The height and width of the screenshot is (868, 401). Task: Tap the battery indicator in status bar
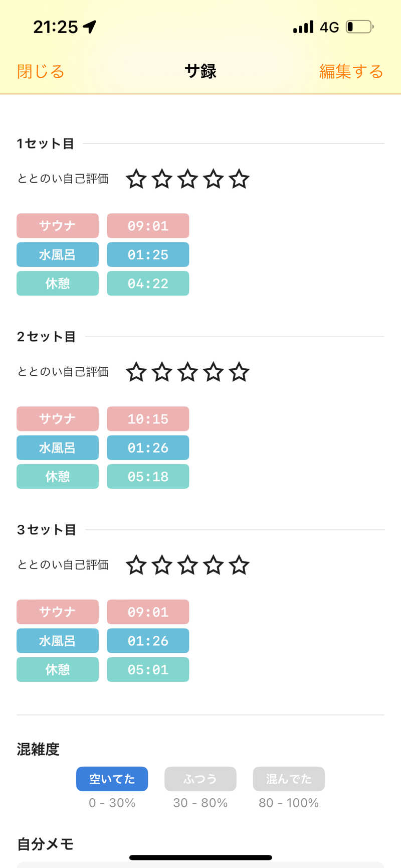coord(359,27)
